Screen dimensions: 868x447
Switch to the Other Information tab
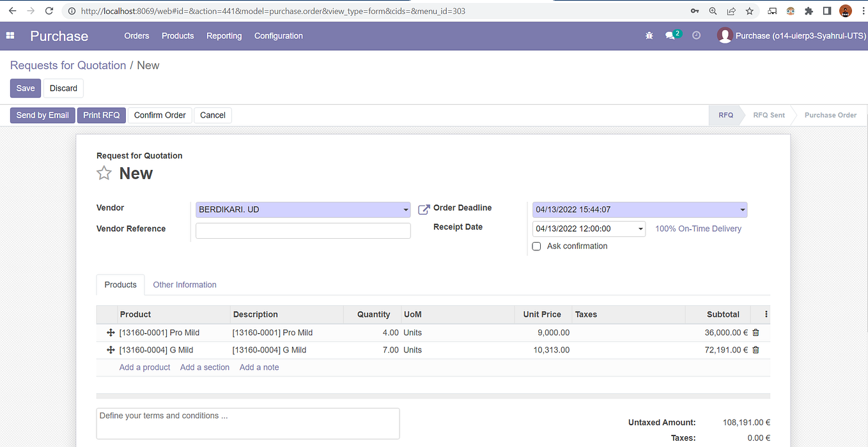pyautogui.click(x=184, y=285)
